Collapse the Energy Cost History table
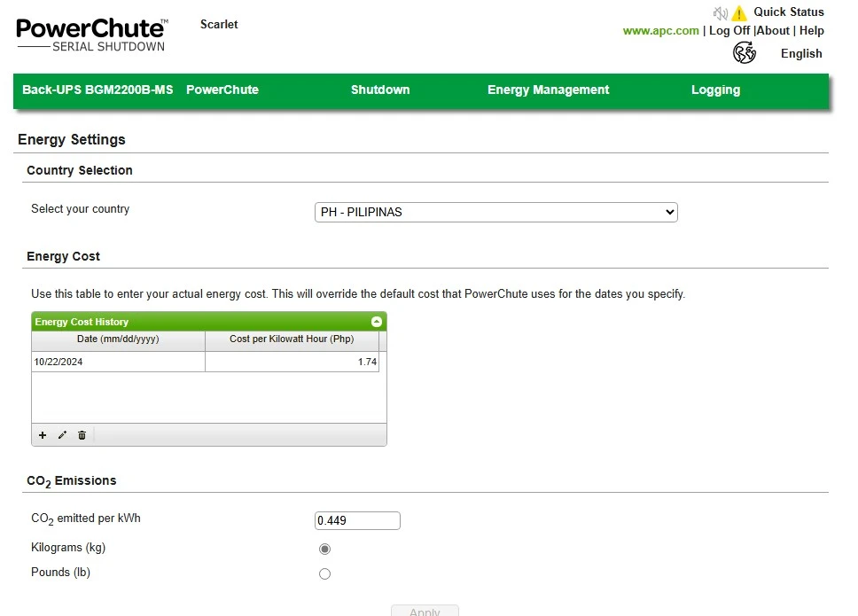This screenshot has width=858, height=616. [377, 322]
